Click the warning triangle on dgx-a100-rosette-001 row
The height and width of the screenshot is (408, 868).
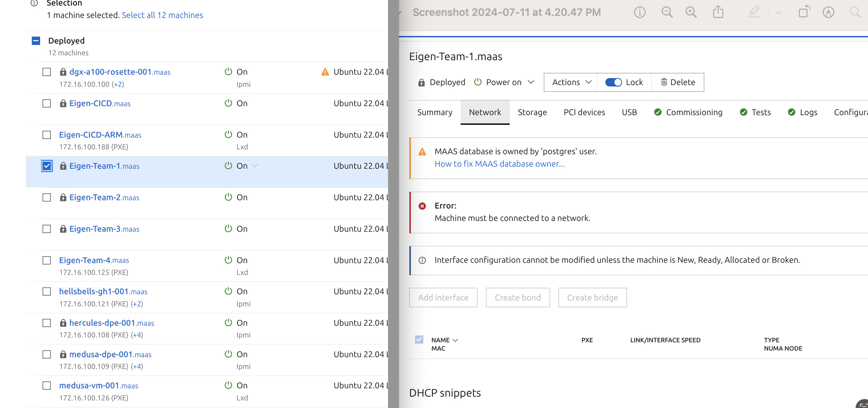click(x=325, y=72)
